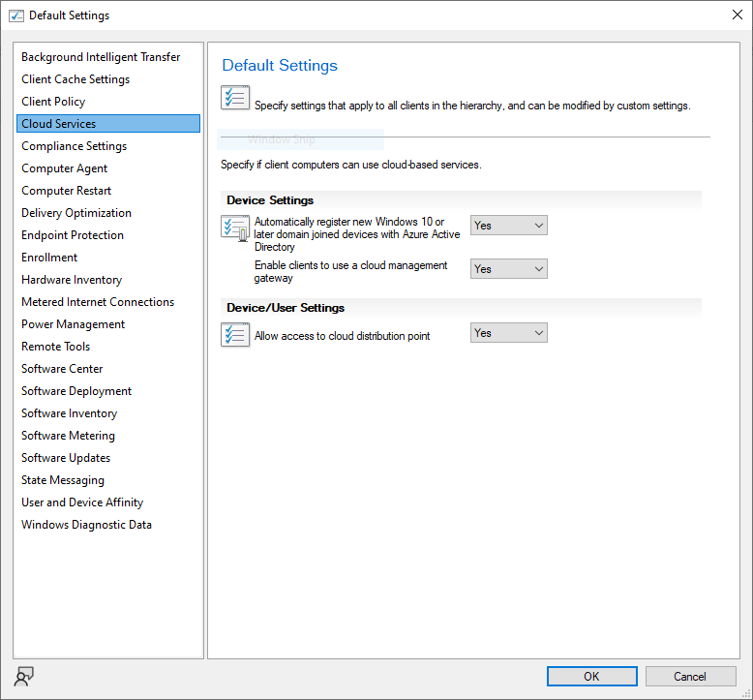The image size is (753, 700).
Task: Expand the cloud management gateway dropdown
Action: (509, 269)
